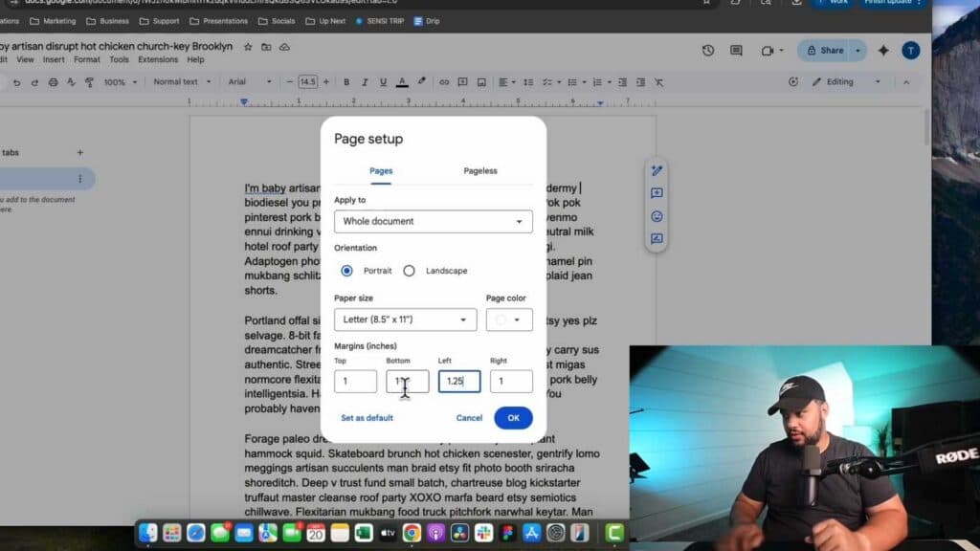Collapse the toolbar with the up chevron

click(906, 82)
